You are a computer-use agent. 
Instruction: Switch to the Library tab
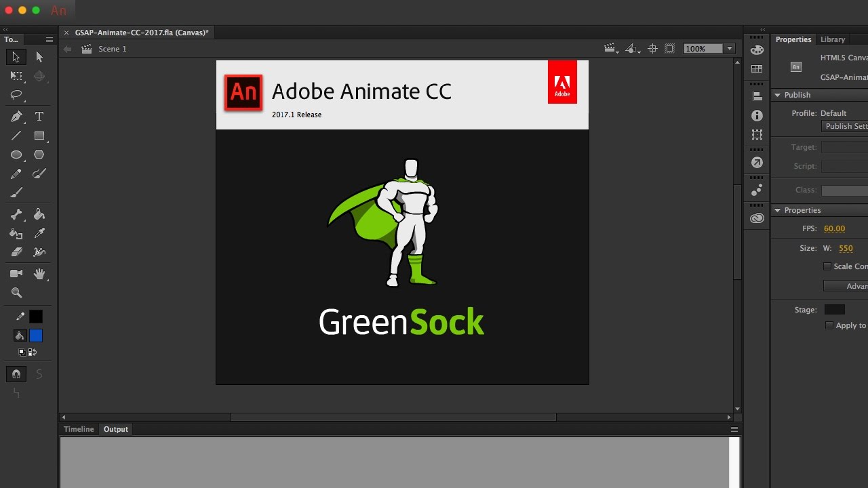coord(833,39)
